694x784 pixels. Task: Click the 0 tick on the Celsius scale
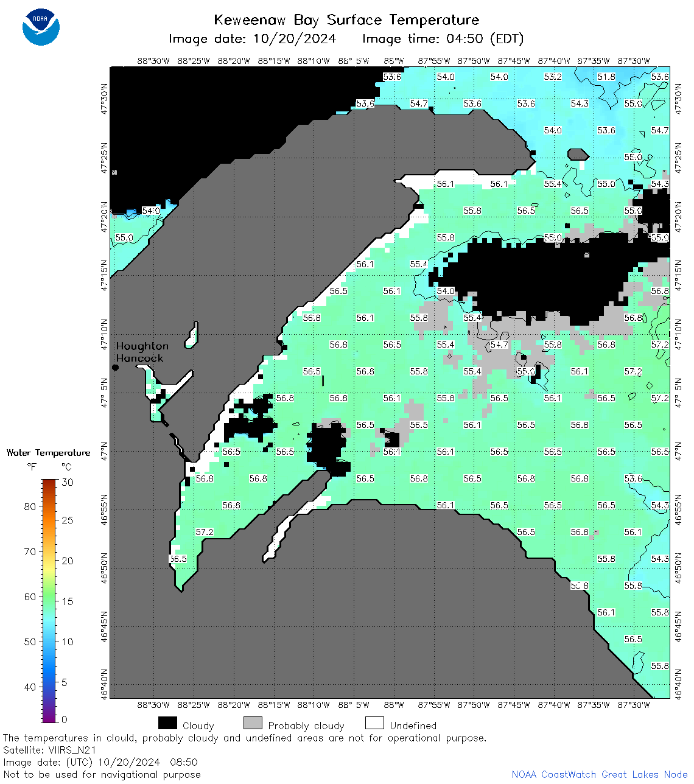[65, 719]
